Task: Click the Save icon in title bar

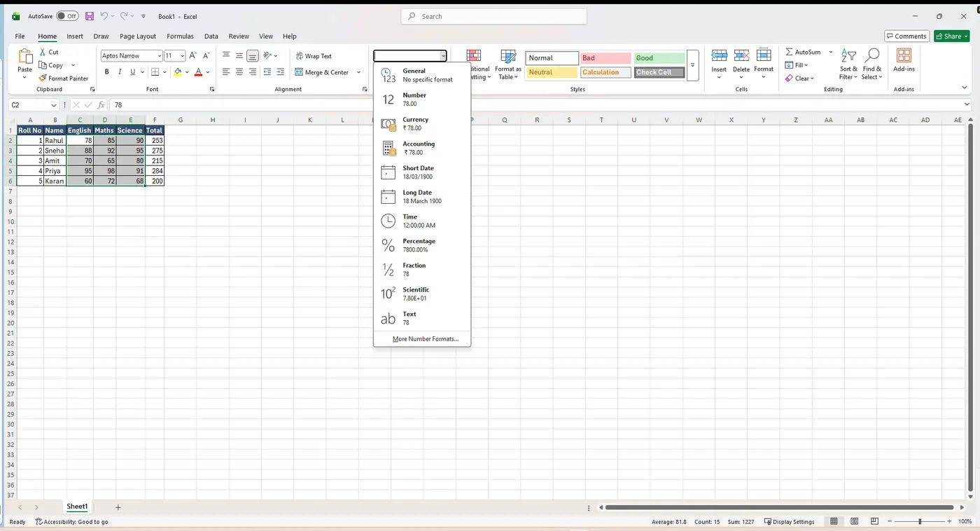Action: pyautogui.click(x=90, y=16)
